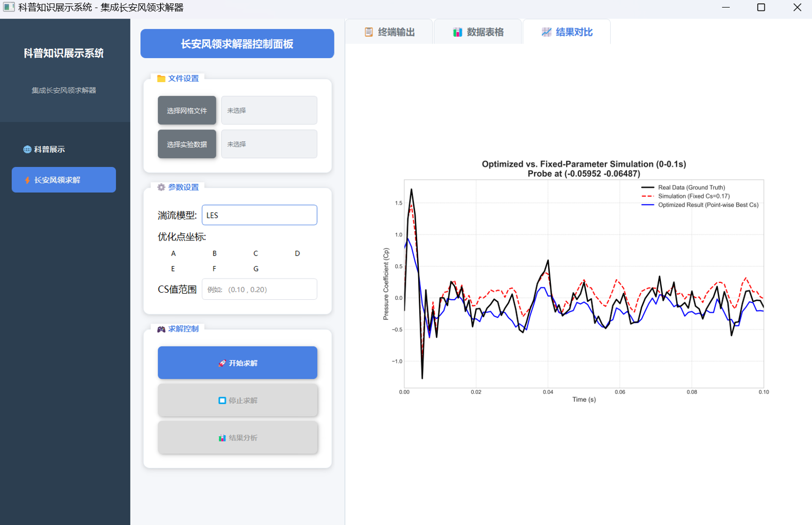Click the 长安风领求解器控制面板 header
This screenshot has height=525, width=812.
click(x=237, y=44)
